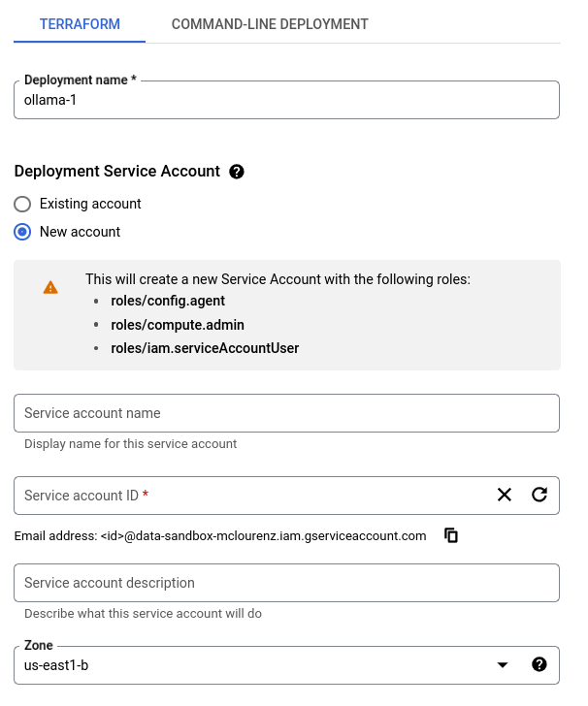
Task: Open the Command-Line Deployment tab
Action: click(270, 24)
